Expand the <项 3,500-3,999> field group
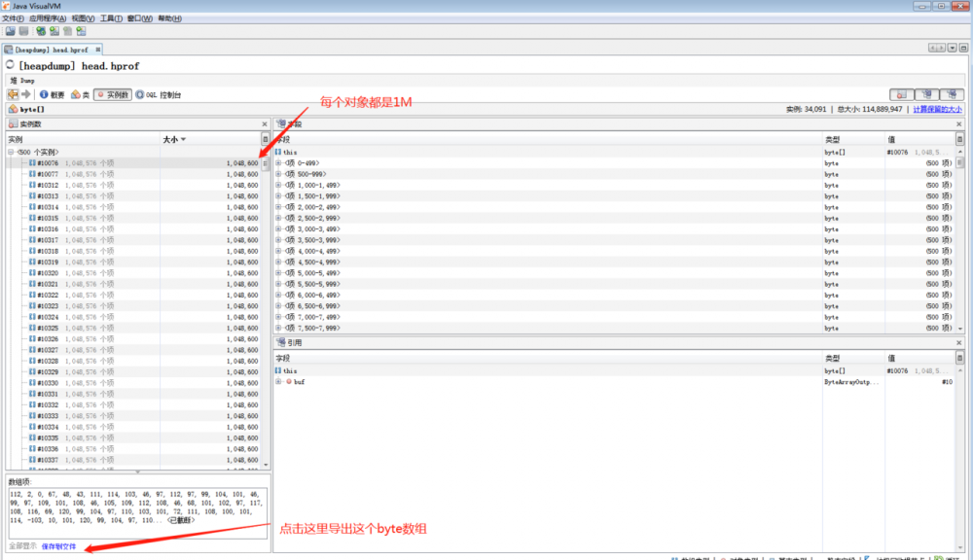Image resolution: width=973 pixels, height=560 pixels. (278, 240)
